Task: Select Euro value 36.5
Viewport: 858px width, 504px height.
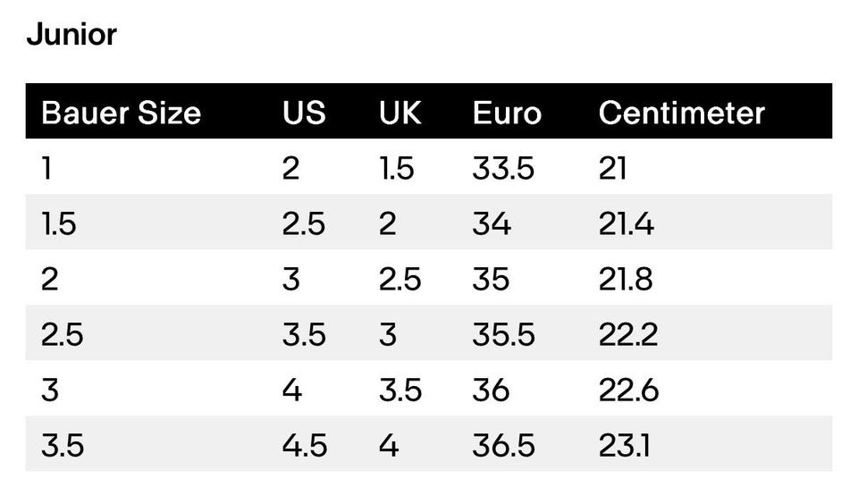Action: (x=503, y=445)
